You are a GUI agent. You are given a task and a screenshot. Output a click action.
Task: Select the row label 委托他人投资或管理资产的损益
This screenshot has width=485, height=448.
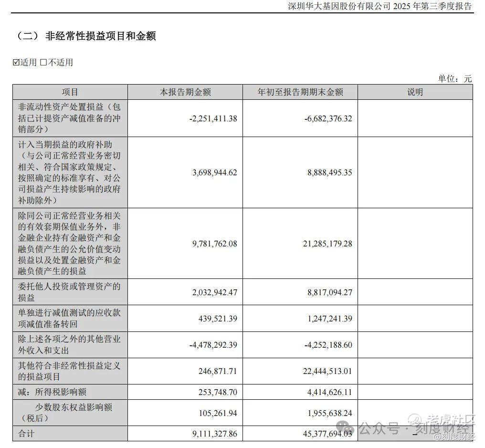click(69, 292)
